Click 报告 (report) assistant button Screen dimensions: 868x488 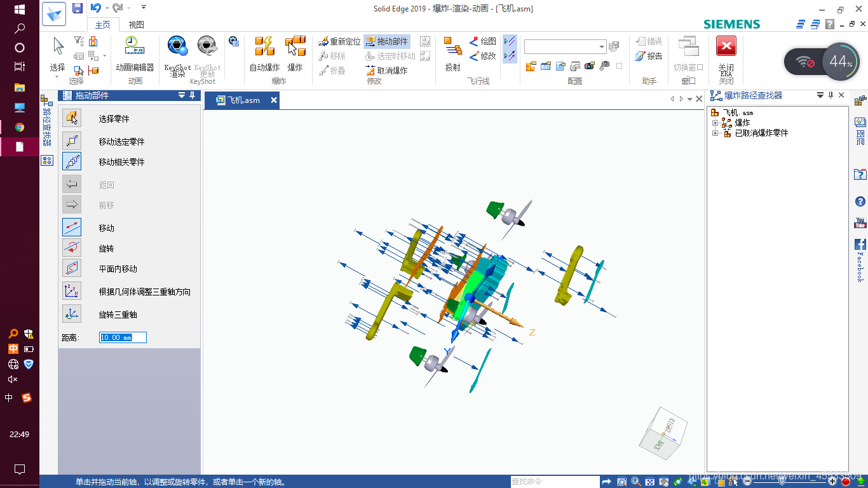tap(649, 56)
